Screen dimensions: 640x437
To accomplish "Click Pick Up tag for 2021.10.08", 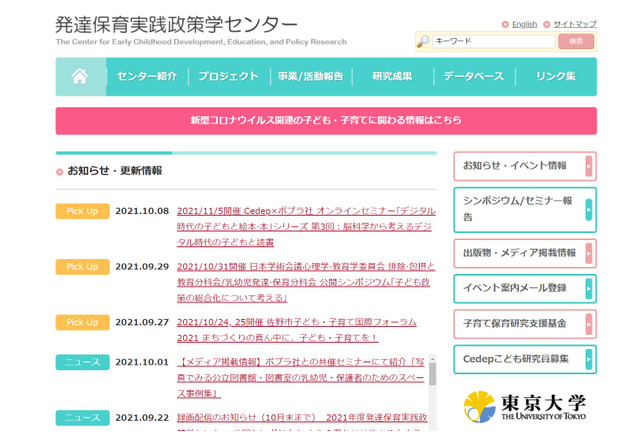I will click(x=82, y=211).
